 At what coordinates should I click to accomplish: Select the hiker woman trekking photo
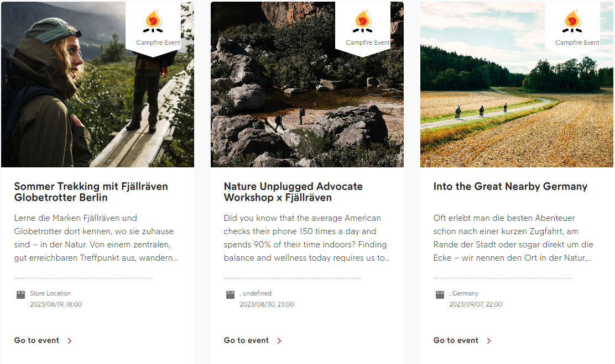point(97,85)
